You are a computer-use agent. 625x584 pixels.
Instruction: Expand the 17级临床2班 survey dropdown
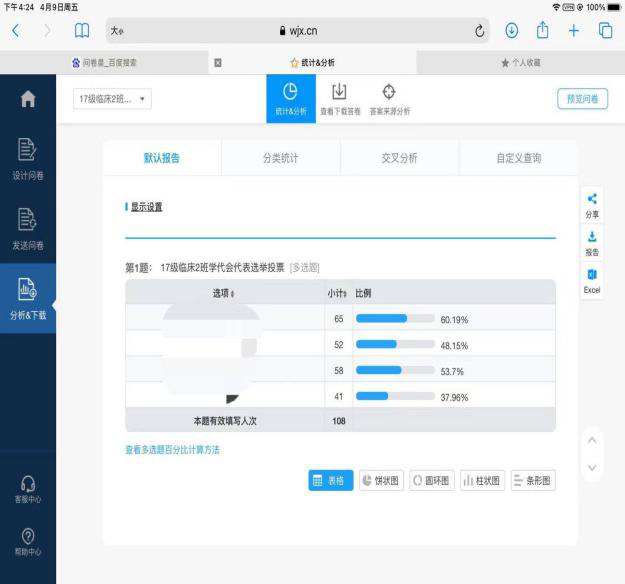(113, 99)
